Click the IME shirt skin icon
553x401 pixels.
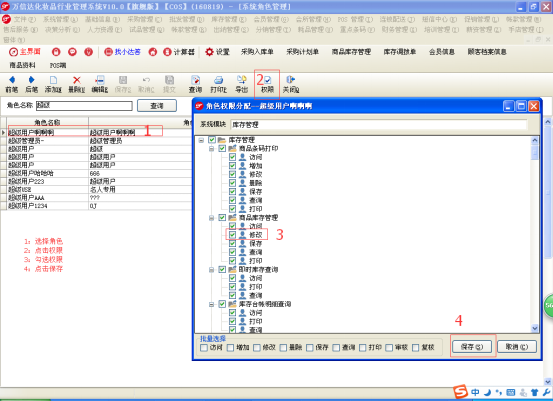[534, 392]
